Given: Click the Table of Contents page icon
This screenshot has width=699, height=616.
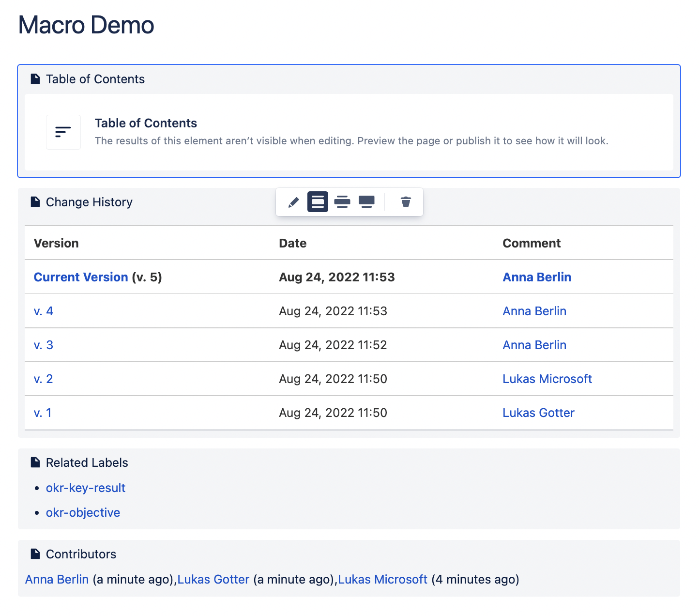Looking at the screenshot, I should 35,78.
